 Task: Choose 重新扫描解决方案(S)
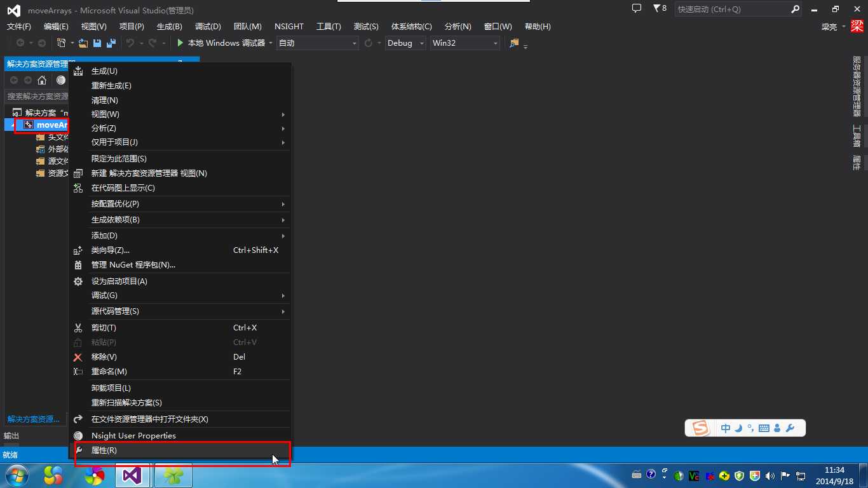180,403
